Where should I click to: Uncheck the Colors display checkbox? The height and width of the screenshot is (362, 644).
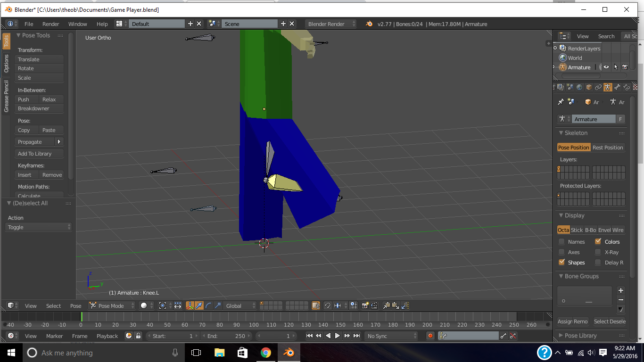click(598, 241)
